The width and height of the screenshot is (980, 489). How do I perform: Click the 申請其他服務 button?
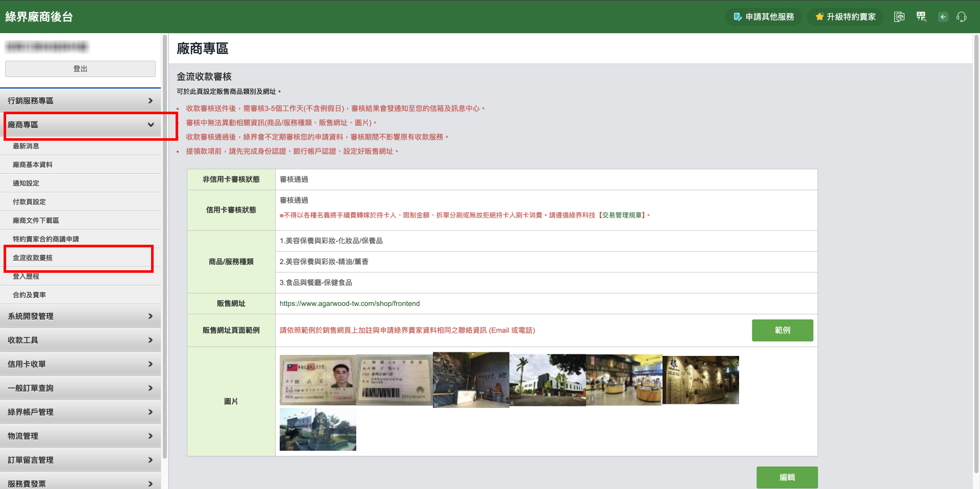pyautogui.click(x=764, y=17)
